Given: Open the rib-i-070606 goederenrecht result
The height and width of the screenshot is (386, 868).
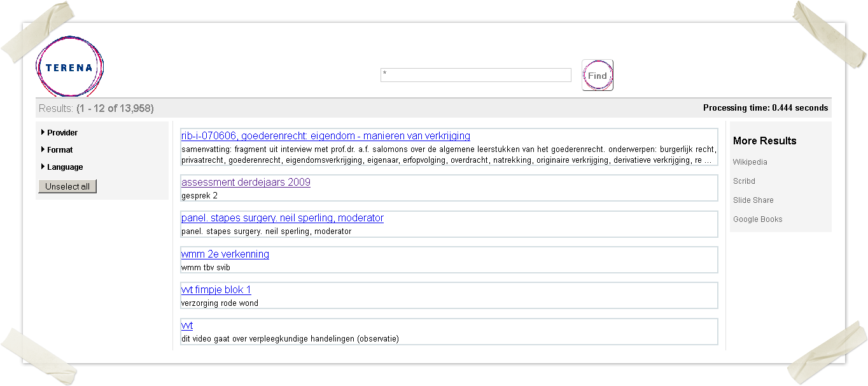Looking at the screenshot, I should coord(325,136).
